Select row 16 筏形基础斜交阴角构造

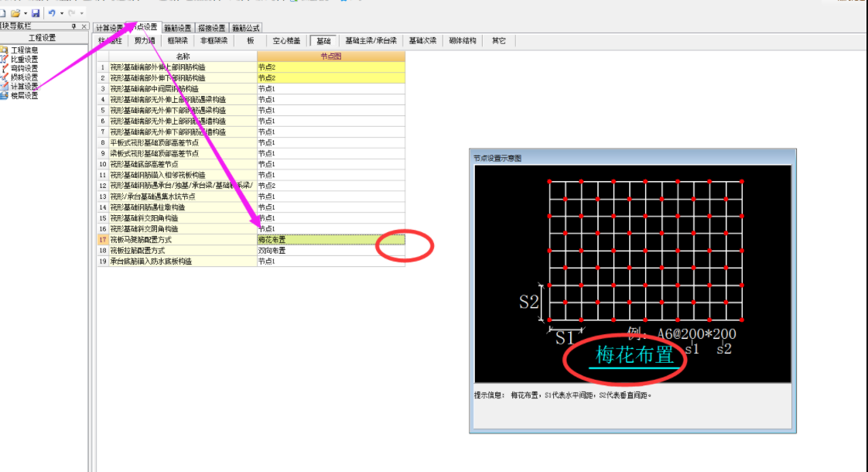point(183,229)
